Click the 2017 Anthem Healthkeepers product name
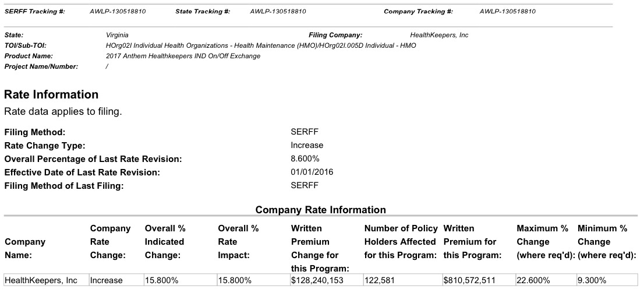This screenshot has height=296, width=644. (x=183, y=56)
